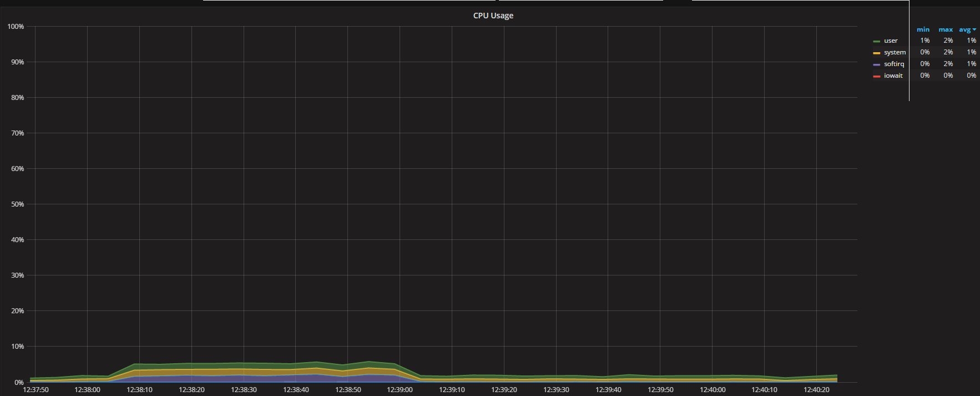Open the CPU Usage panel title menu
This screenshot has width=980, height=396.
coord(493,16)
